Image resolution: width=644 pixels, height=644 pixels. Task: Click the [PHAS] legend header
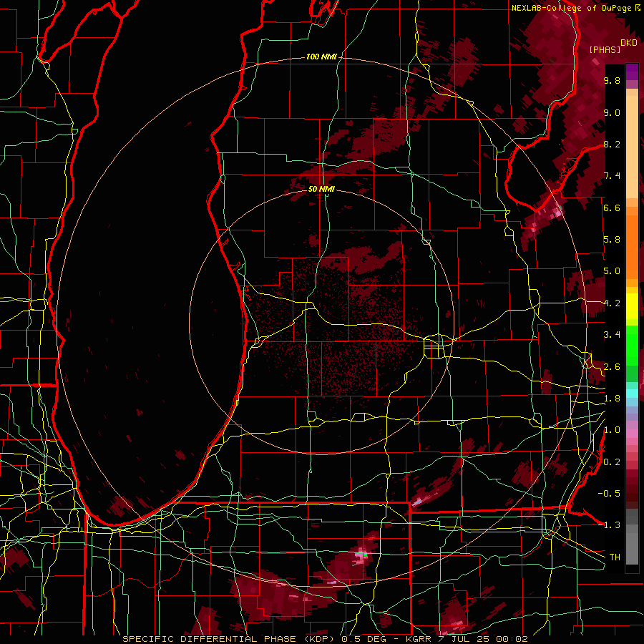click(x=605, y=49)
